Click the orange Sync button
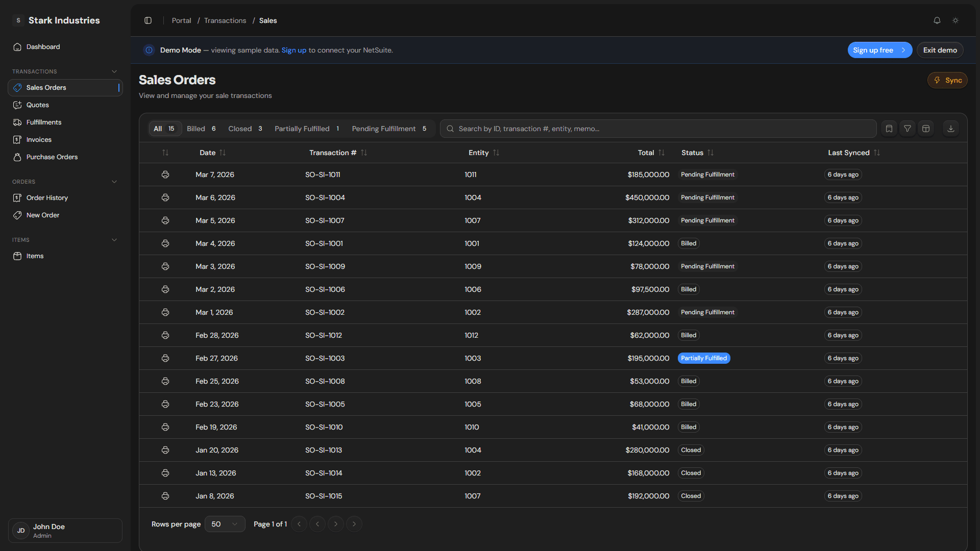980x551 pixels. click(947, 80)
